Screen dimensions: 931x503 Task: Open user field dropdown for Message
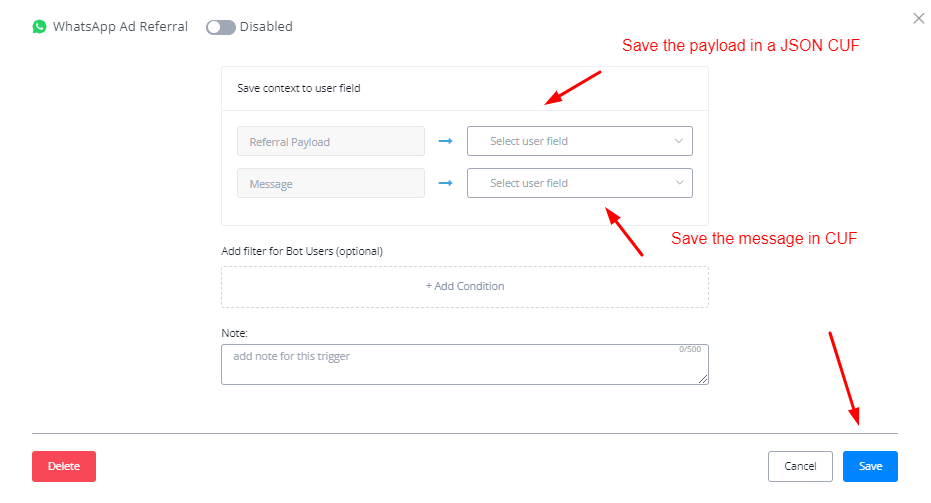coord(570,183)
